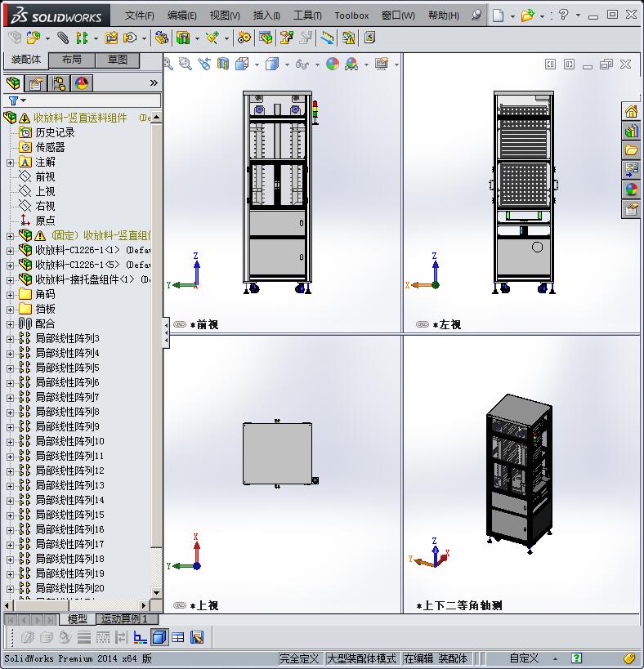Click the 自定义 units status button

[x=525, y=658]
